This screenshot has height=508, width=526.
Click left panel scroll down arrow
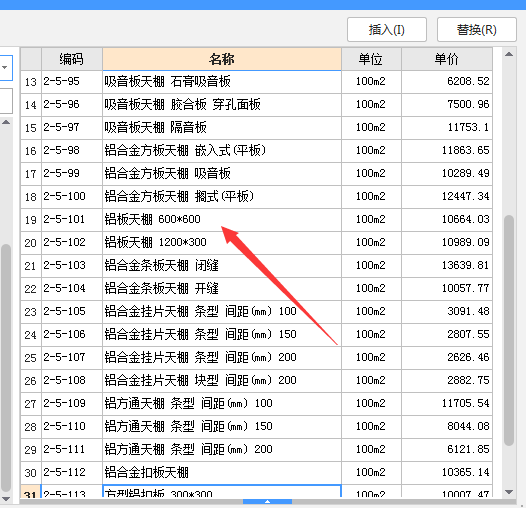tap(6, 499)
